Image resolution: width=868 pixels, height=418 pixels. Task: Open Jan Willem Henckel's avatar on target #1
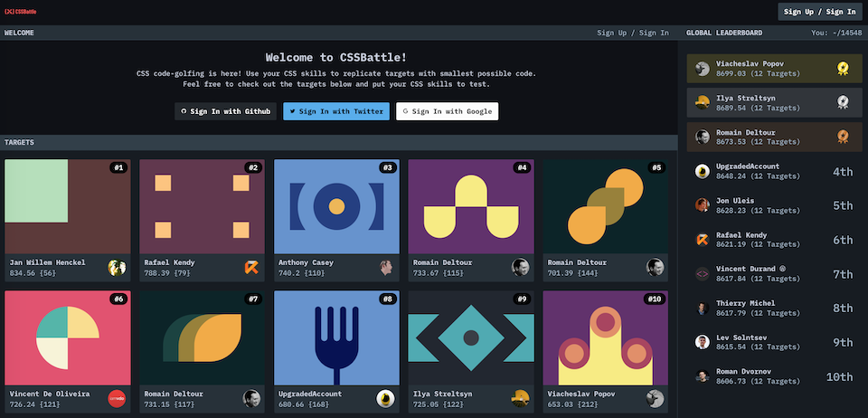(117, 268)
